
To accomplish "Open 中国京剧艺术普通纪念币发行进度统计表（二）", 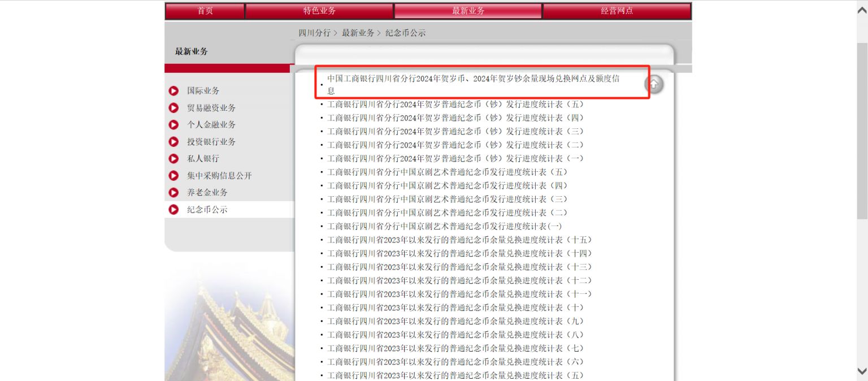I will tap(448, 213).
